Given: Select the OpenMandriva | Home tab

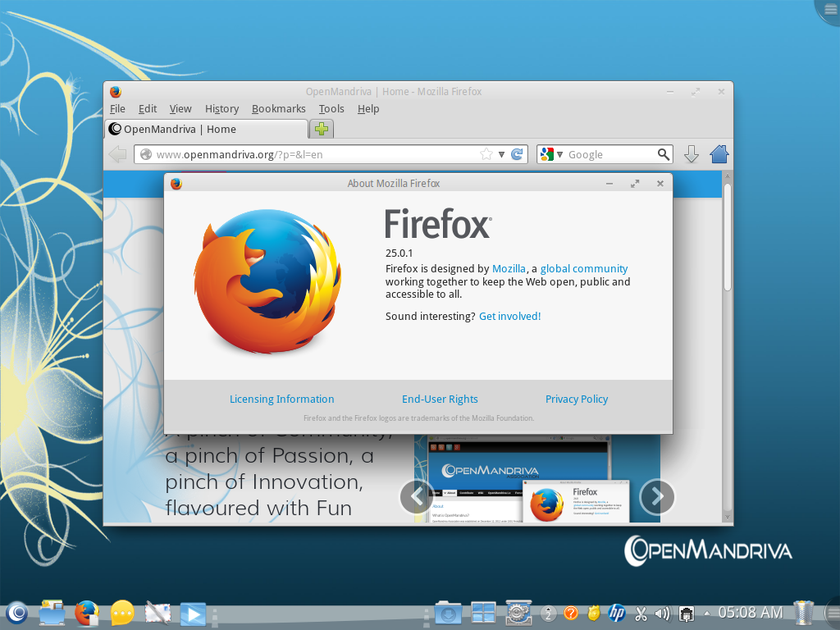Looking at the screenshot, I should pos(207,129).
